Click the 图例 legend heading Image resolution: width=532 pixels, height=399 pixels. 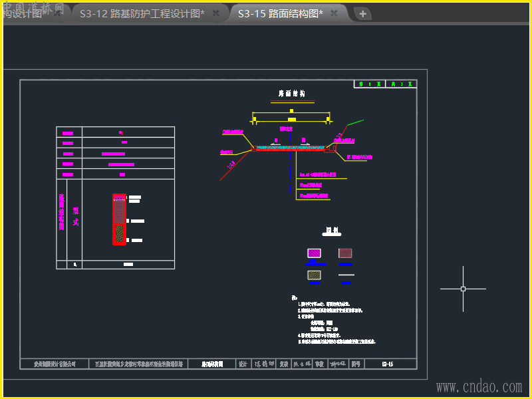[x=331, y=230]
